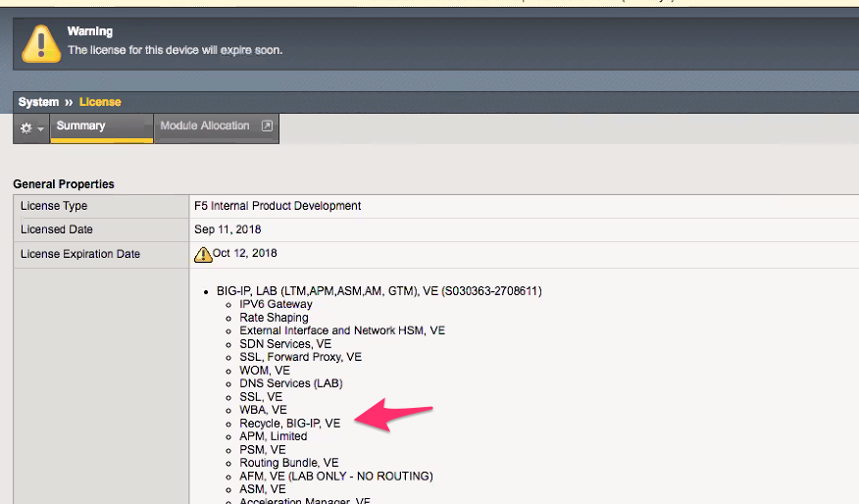Click the yellow warning icon in banner

click(41, 44)
